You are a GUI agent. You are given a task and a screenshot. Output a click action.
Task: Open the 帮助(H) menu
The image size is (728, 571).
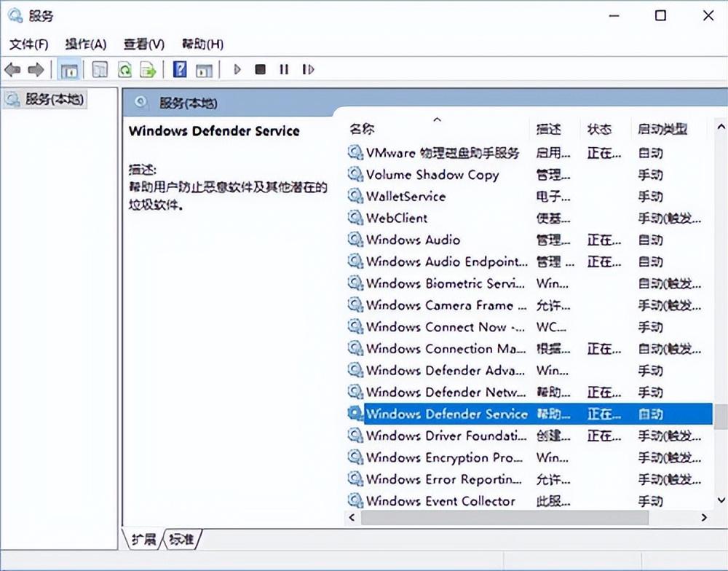(x=202, y=44)
